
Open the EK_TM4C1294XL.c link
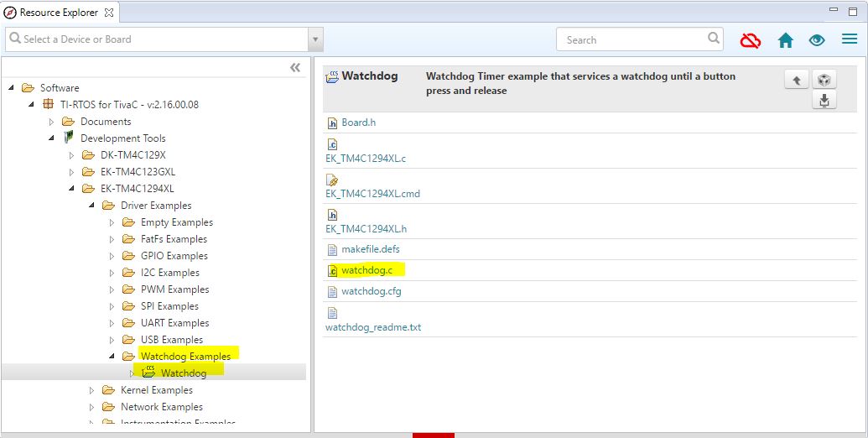(366, 159)
